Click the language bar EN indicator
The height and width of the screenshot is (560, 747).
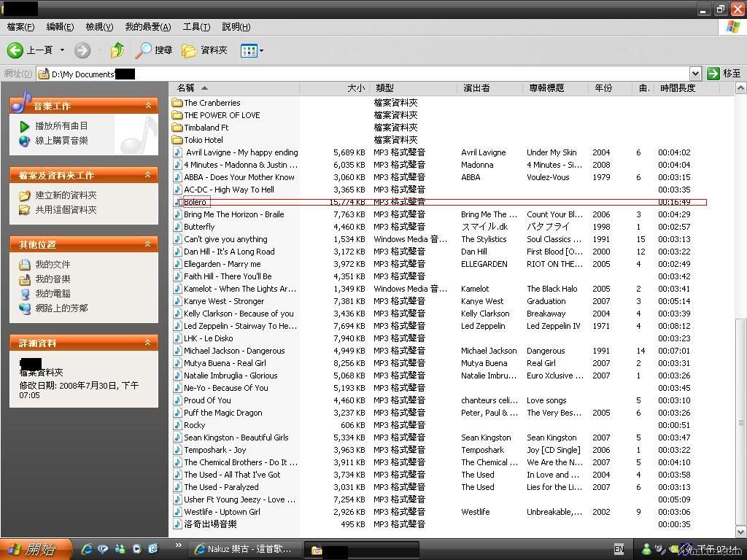point(619,549)
